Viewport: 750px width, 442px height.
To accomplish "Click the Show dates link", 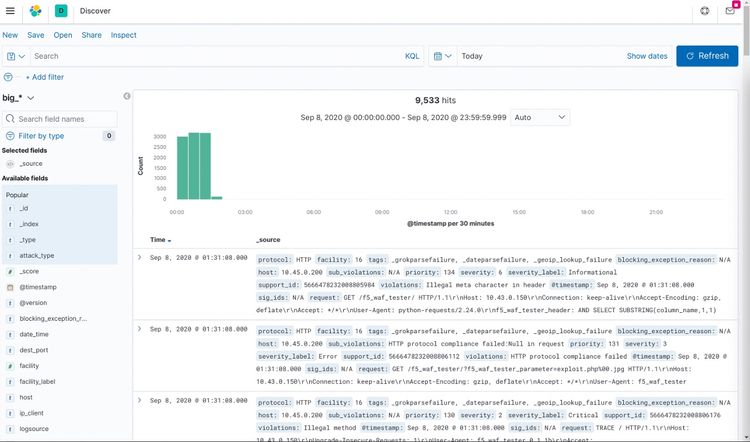I will pos(647,56).
